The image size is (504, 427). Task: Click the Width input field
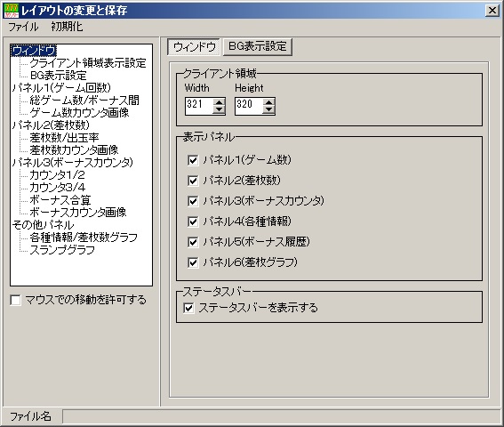coord(199,106)
